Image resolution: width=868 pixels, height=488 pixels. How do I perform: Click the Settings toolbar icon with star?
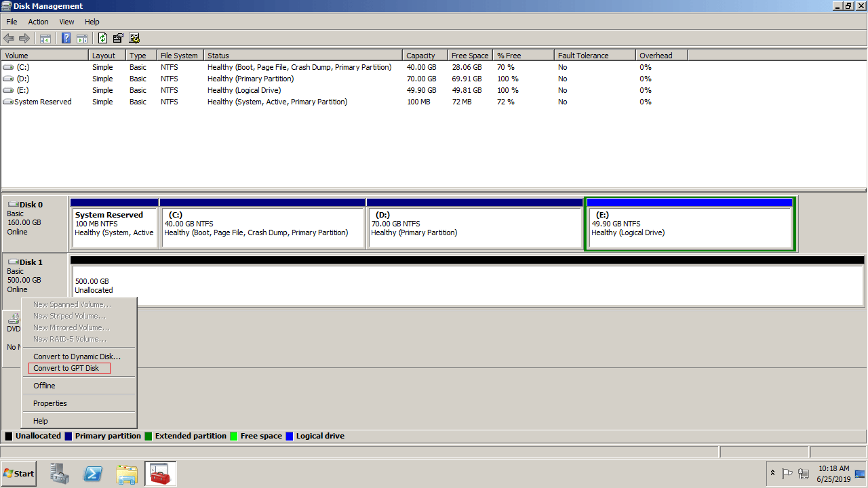pyautogui.click(x=134, y=39)
